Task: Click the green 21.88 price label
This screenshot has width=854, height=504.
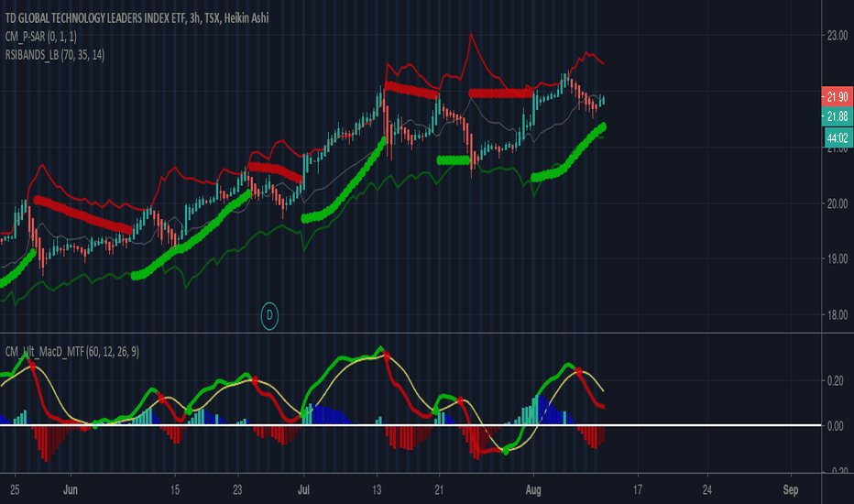Action: coord(838,116)
